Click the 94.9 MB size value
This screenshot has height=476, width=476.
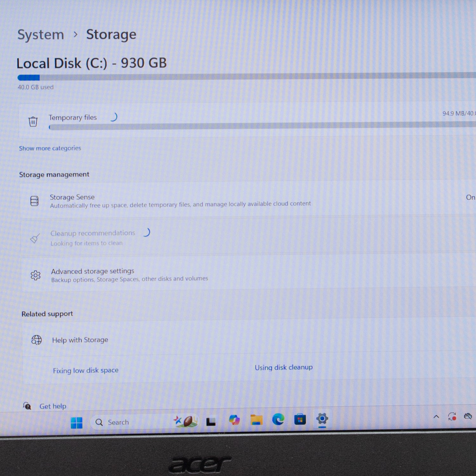[x=454, y=113]
